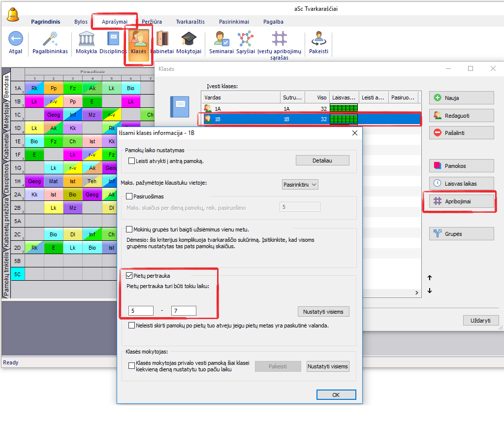Uncheck the Pietų pertrauka checkbox
The height and width of the screenshot is (423, 504).
click(x=130, y=276)
